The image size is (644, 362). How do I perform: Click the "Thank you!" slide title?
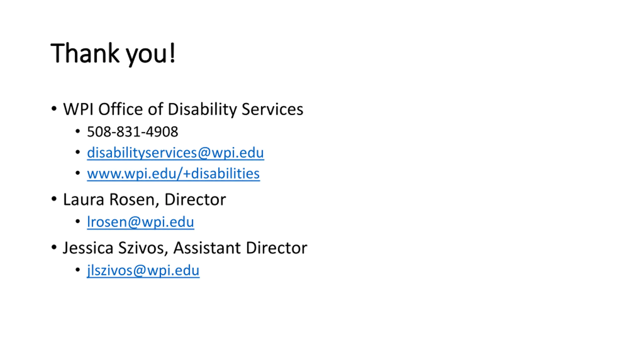pos(113,54)
